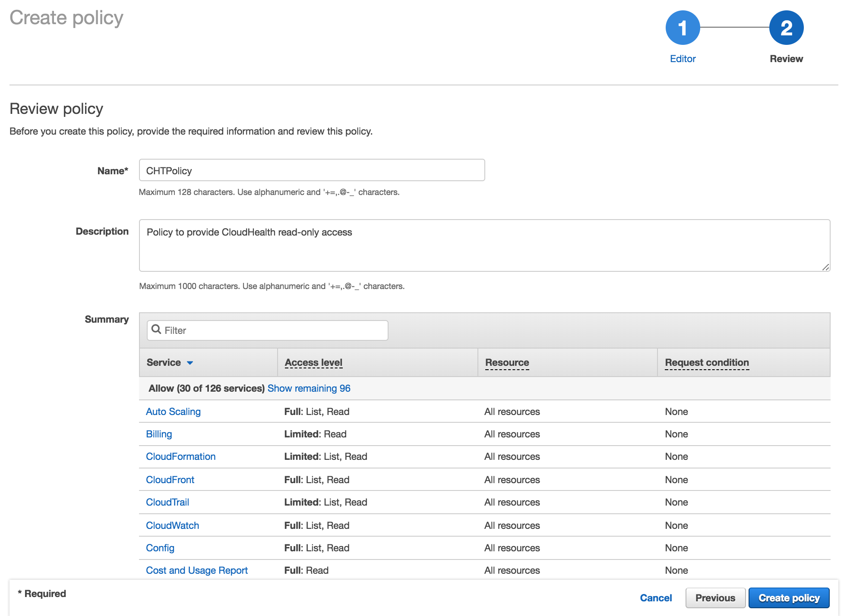
Task: Go back to the Editor step label
Action: coord(683,59)
